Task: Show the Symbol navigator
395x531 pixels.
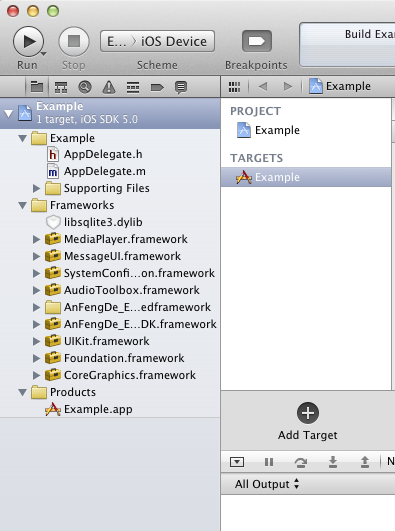Action: (x=61, y=87)
